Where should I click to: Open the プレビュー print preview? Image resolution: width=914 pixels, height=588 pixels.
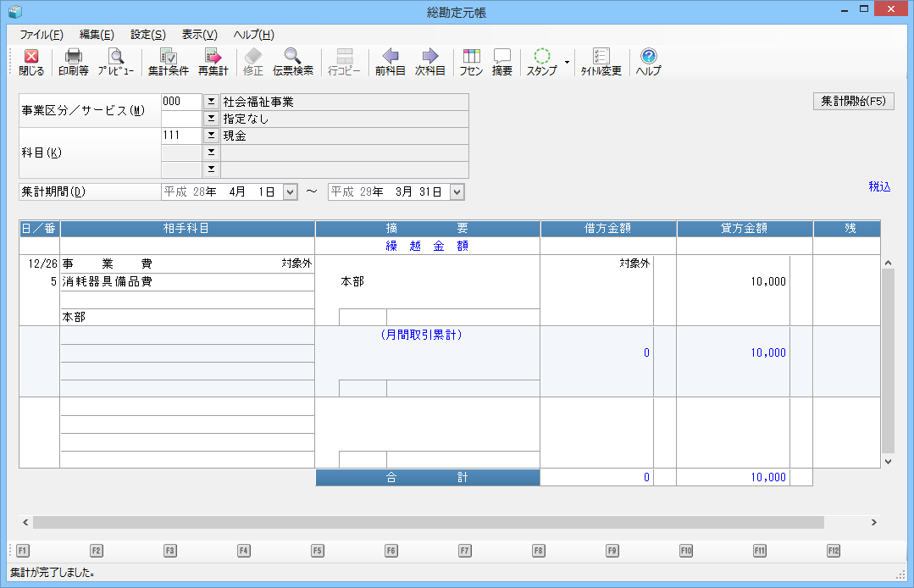115,63
